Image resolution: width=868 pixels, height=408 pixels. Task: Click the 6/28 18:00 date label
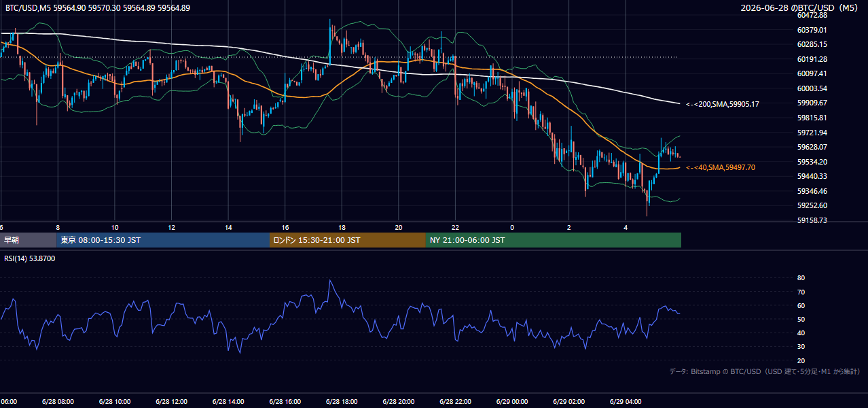coord(342,402)
